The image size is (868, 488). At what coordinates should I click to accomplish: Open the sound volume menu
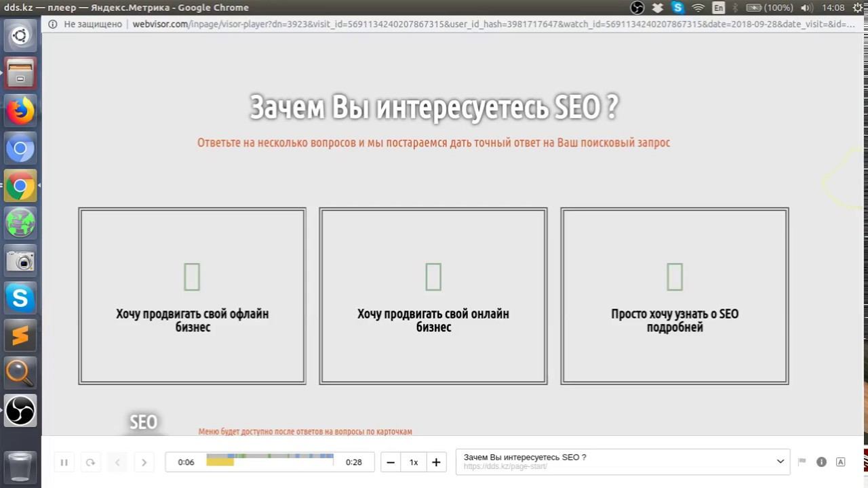806,7
